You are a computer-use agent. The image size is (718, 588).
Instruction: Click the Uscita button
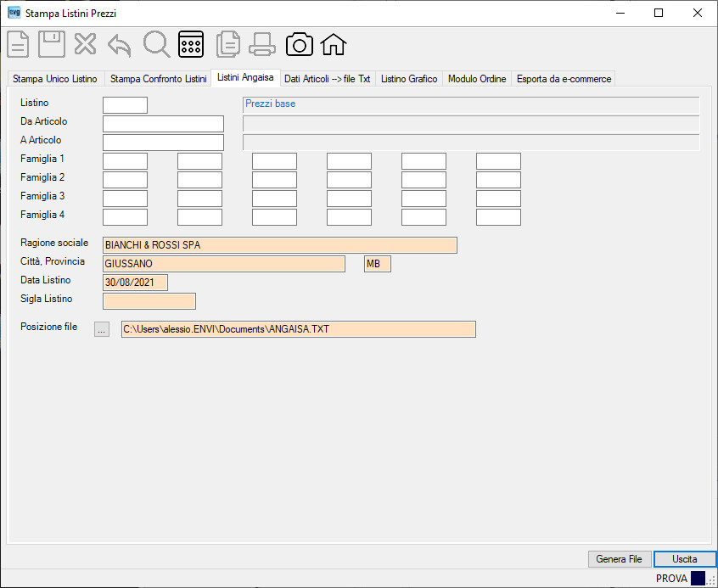[685, 558]
